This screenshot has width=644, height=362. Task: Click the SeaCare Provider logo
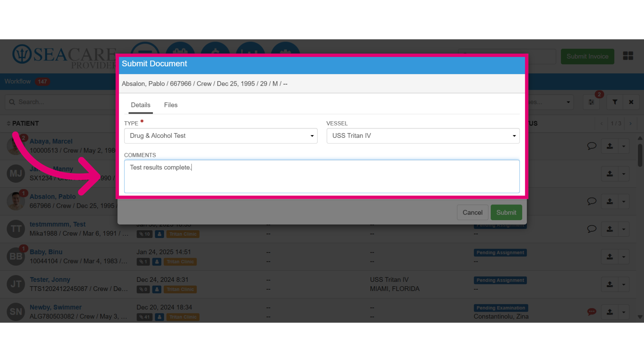[x=64, y=56]
